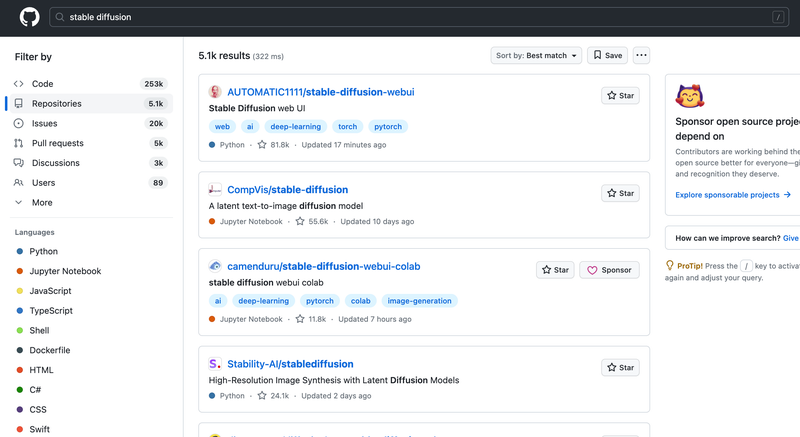Expand the More filters chevron
Screen dimensions: 800x437
[x=19, y=202]
